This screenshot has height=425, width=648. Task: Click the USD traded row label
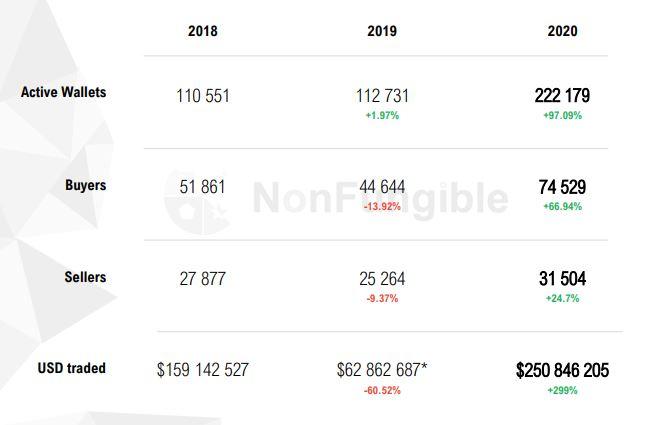tap(71, 368)
